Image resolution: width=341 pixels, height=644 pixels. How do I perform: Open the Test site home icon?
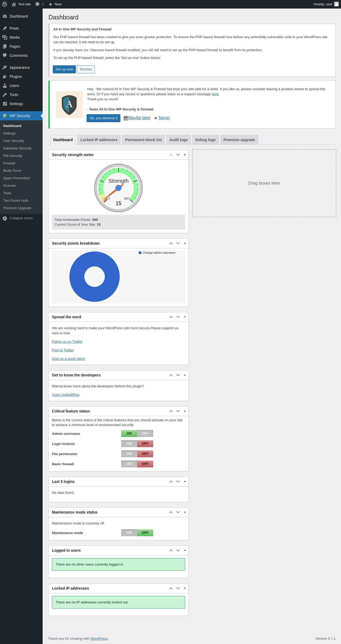coord(14,4)
